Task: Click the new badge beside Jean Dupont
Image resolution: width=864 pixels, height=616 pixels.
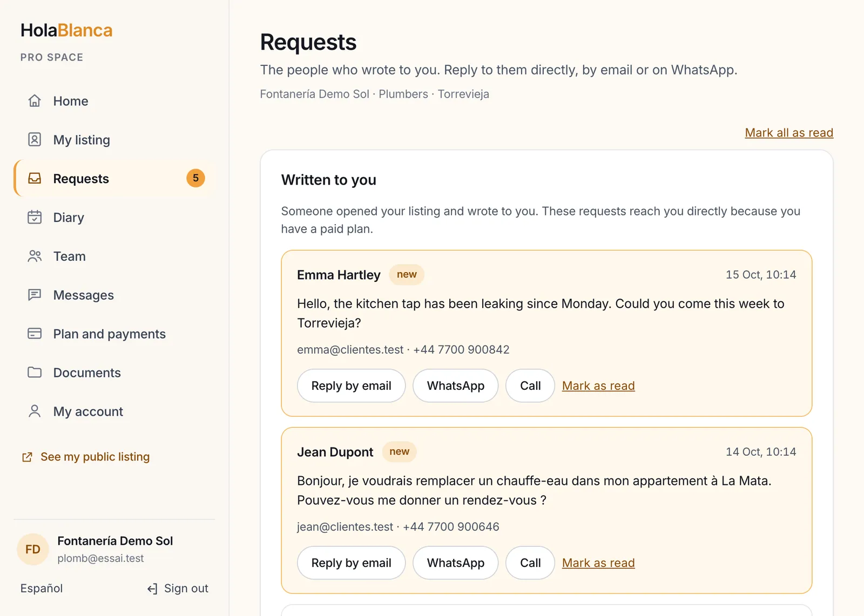Action: coord(399,451)
